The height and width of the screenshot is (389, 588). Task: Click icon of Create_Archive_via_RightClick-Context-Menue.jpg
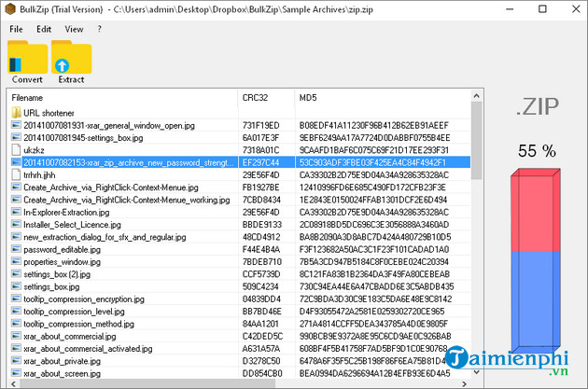coord(16,187)
